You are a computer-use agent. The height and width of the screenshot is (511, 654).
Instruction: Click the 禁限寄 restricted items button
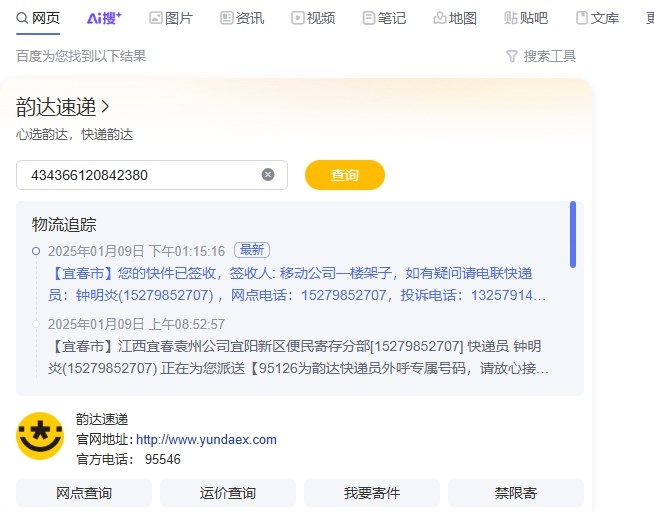pyautogui.click(x=516, y=493)
